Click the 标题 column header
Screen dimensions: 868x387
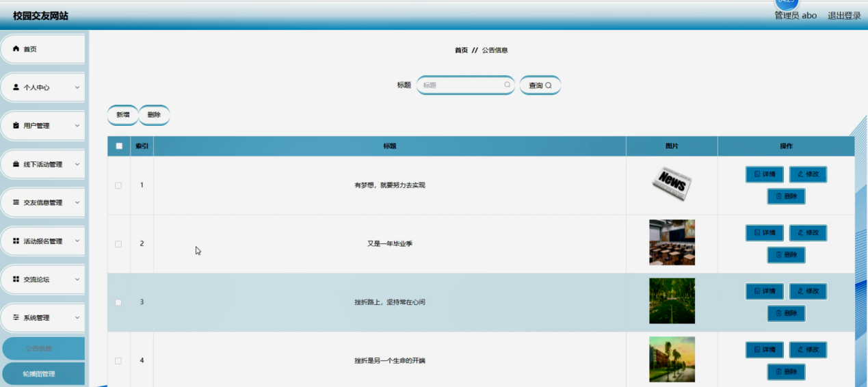[390, 146]
